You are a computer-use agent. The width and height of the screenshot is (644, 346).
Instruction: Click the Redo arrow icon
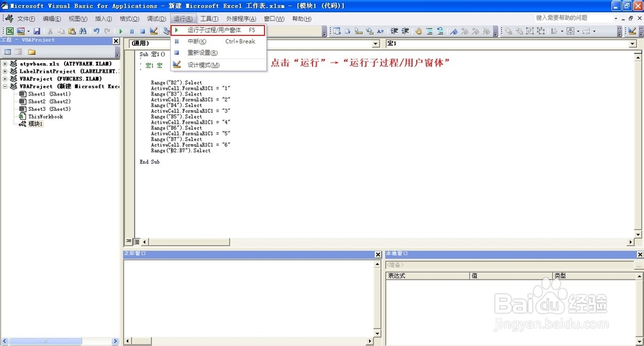[107, 31]
